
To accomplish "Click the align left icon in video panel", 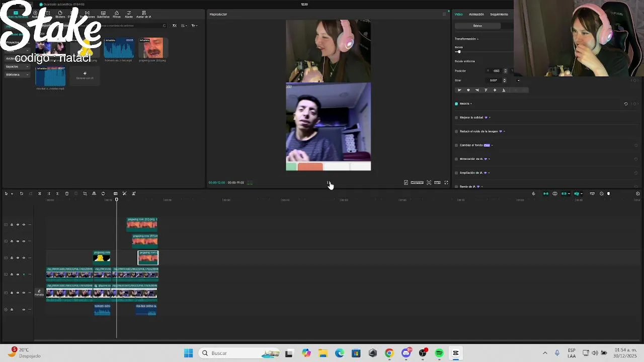I will pos(459,90).
